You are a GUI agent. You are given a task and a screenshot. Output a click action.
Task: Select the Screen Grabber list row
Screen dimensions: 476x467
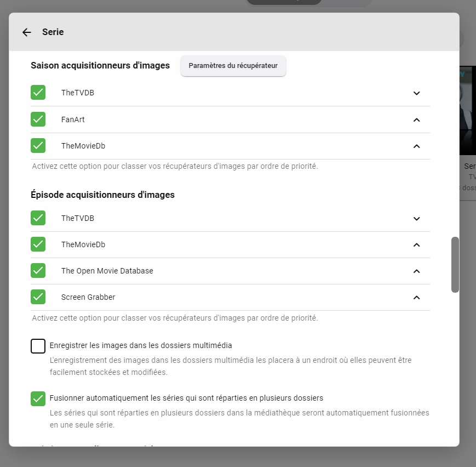click(x=219, y=297)
